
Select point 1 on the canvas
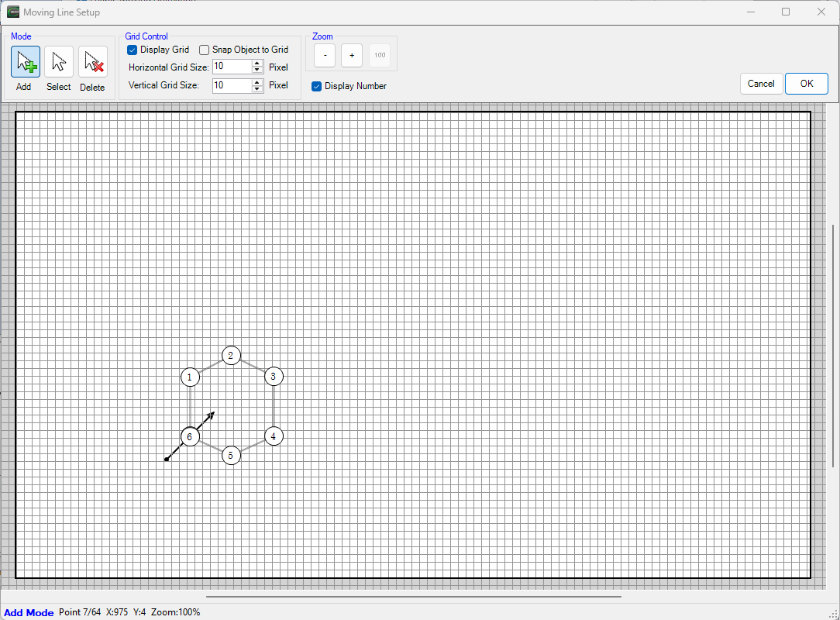190,377
